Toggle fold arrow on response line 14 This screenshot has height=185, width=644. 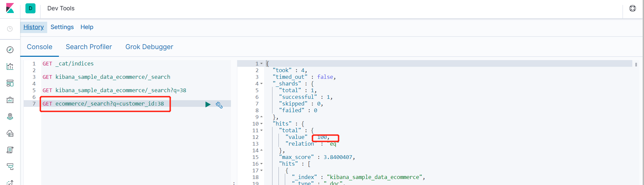[261, 150]
